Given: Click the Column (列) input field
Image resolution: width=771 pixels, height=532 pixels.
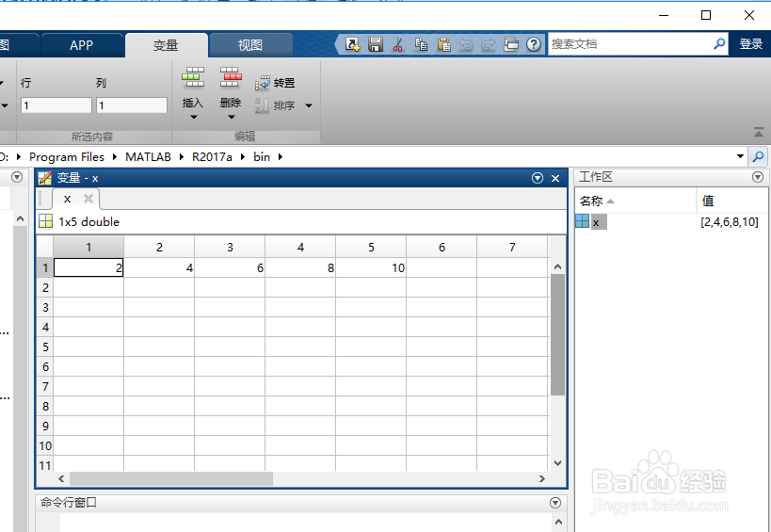Looking at the screenshot, I should pos(131,105).
